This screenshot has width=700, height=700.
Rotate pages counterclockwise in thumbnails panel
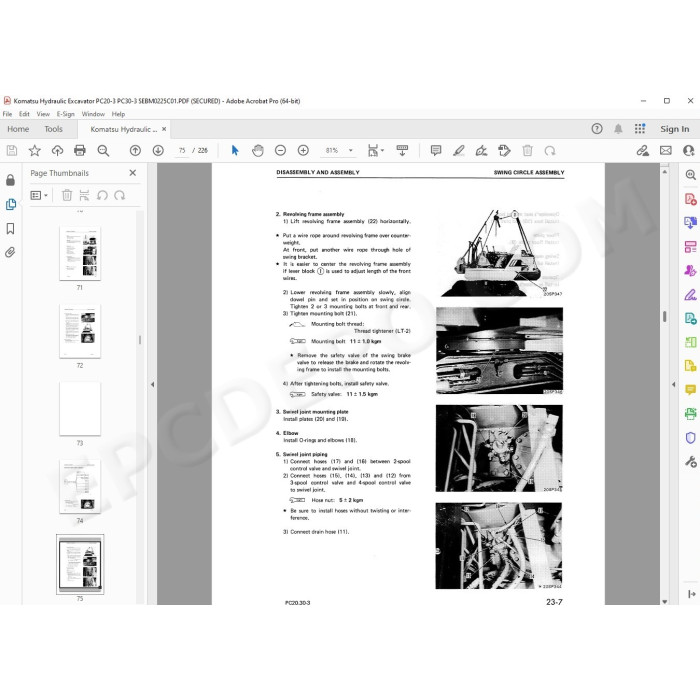coord(102,196)
